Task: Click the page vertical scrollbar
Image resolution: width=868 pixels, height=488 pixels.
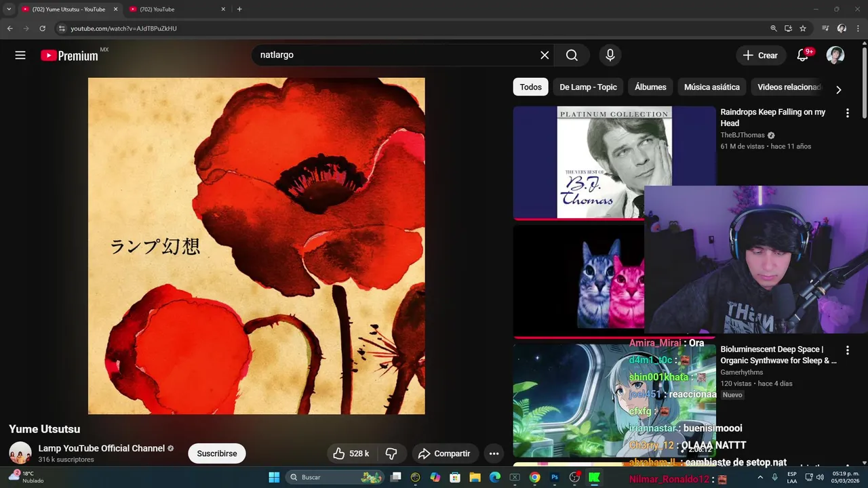Action: (865, 81)
